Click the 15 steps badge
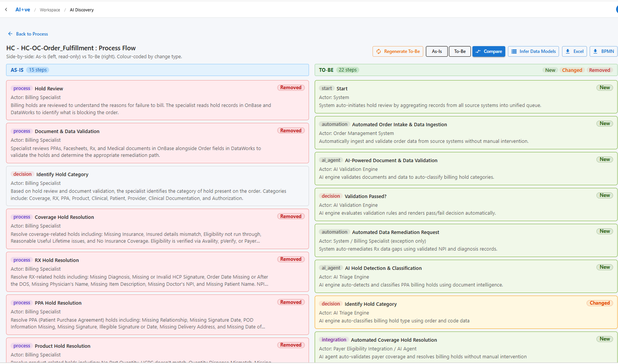This screenshot has height=364, width=618. pos(38,70)
